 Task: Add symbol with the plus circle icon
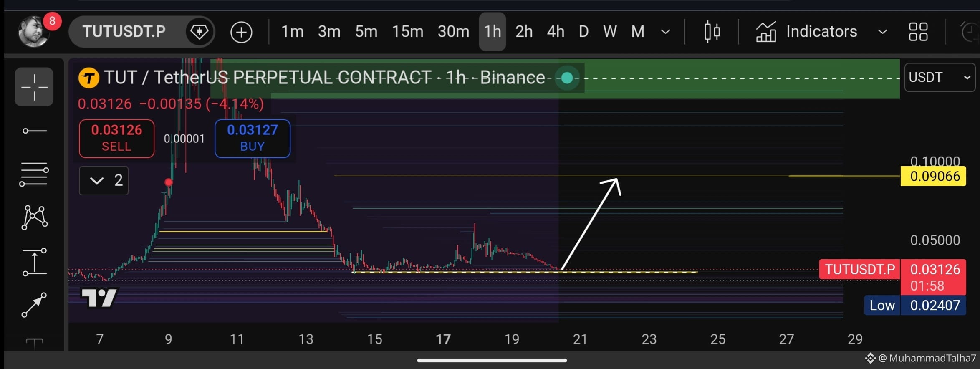241,32
